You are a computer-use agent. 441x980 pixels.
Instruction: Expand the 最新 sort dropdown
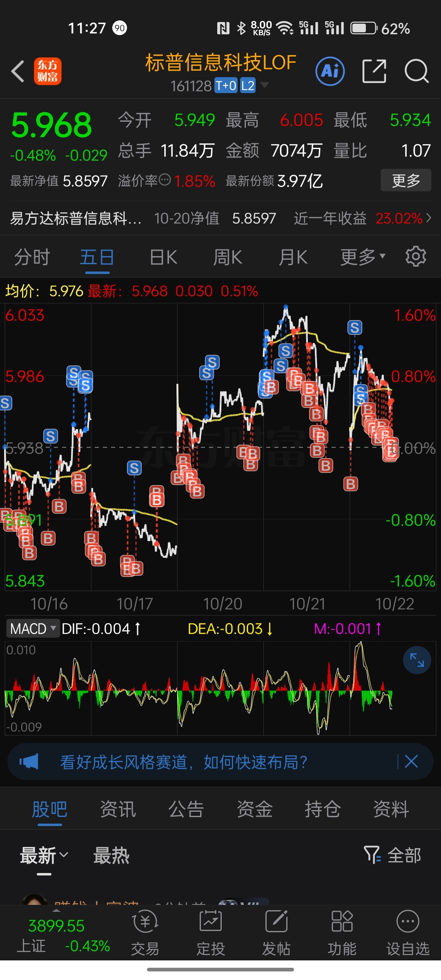(x=44, y=855)
